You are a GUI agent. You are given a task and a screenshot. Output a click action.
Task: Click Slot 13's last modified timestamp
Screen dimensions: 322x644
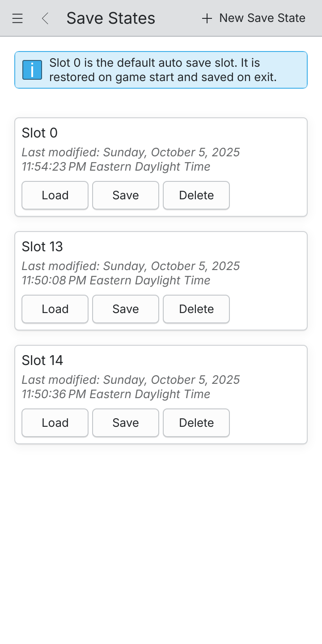pos(131,273)
